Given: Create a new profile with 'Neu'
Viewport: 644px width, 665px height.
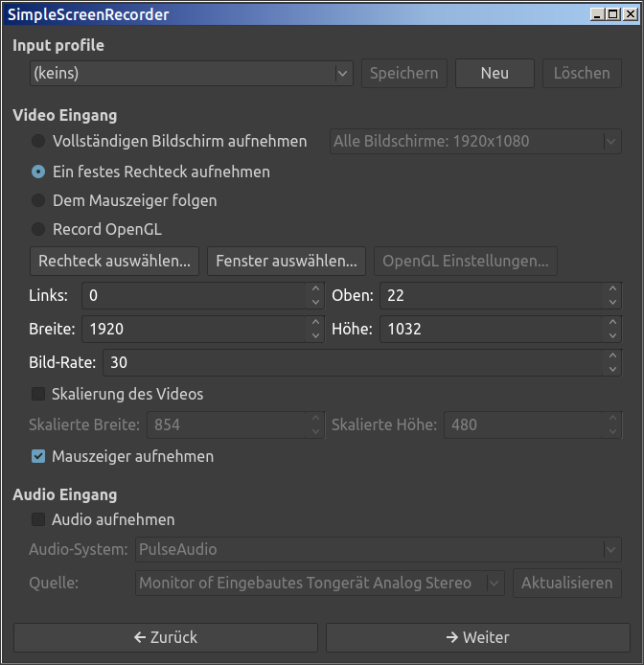Looking at the screenshot, I should (494, 73).
